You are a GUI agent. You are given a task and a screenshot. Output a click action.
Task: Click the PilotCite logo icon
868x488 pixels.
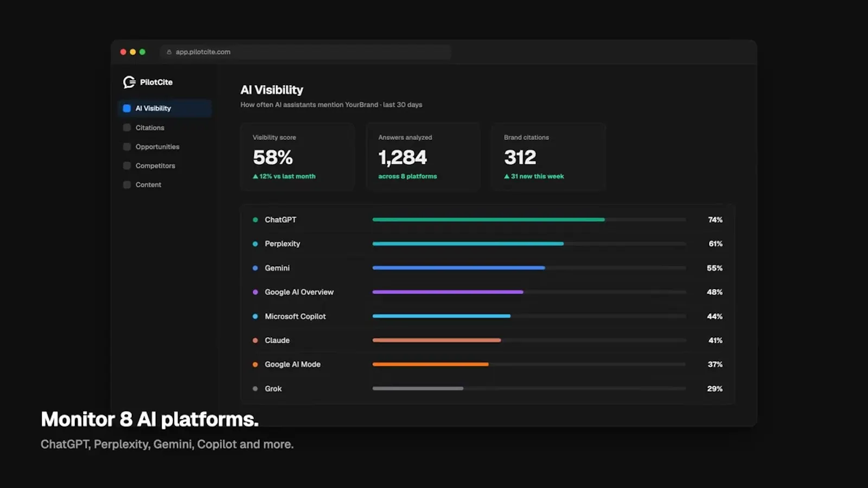pyautogui.click(x=129, y=82)
